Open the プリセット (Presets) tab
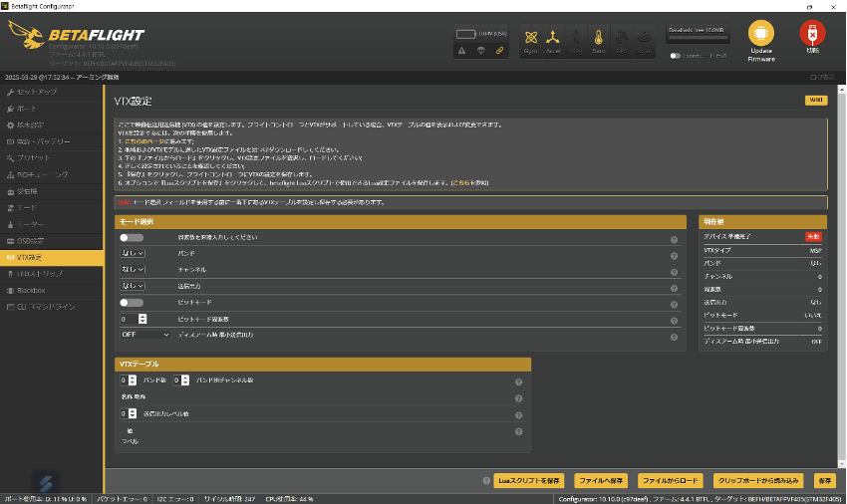 pyautogui.click(x=51, y=158)
